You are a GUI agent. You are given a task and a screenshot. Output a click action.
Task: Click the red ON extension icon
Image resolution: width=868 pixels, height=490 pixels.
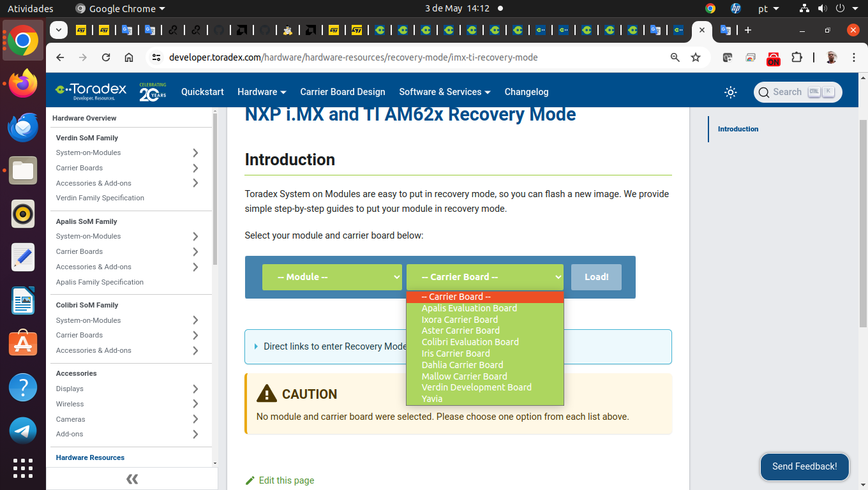774,59
